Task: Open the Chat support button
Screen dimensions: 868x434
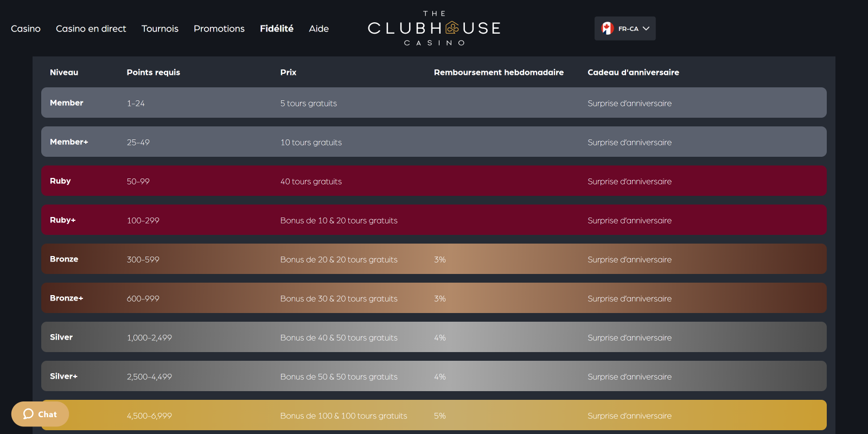Action: [40, 414]
